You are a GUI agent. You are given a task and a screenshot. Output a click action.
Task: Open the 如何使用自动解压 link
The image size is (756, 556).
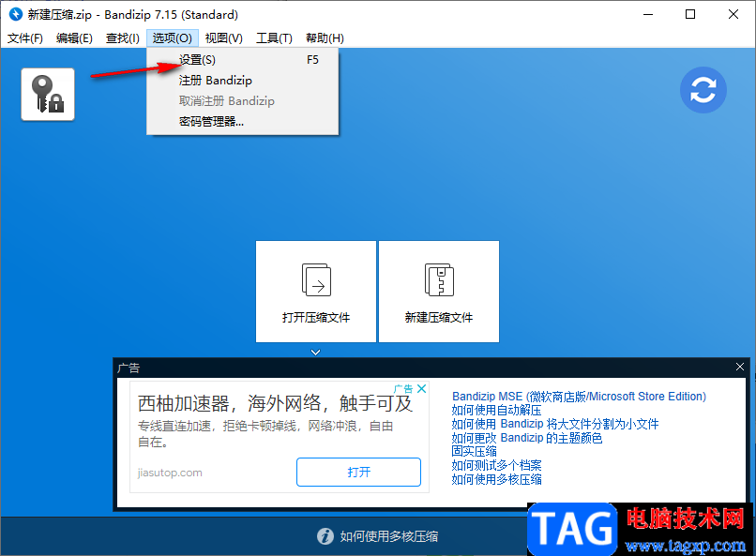coord(496,410)
